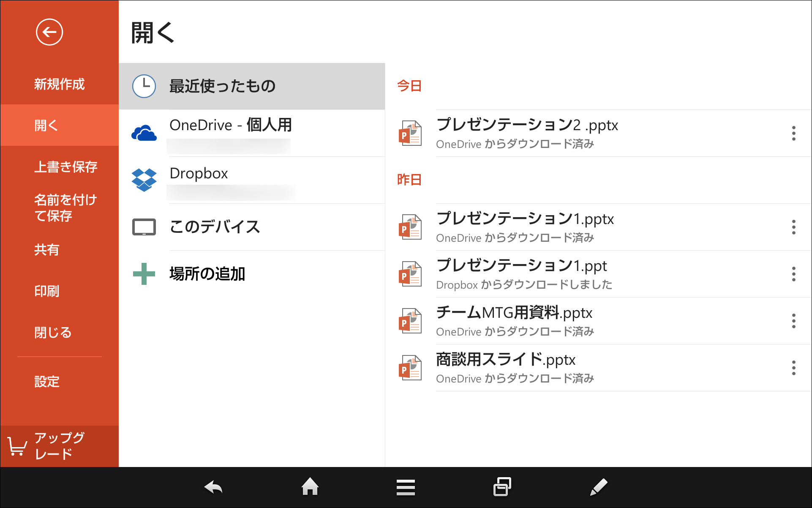Select 共有 to share the presentation
This screenshot has height=508, width=812.
(x=47, y=250)
